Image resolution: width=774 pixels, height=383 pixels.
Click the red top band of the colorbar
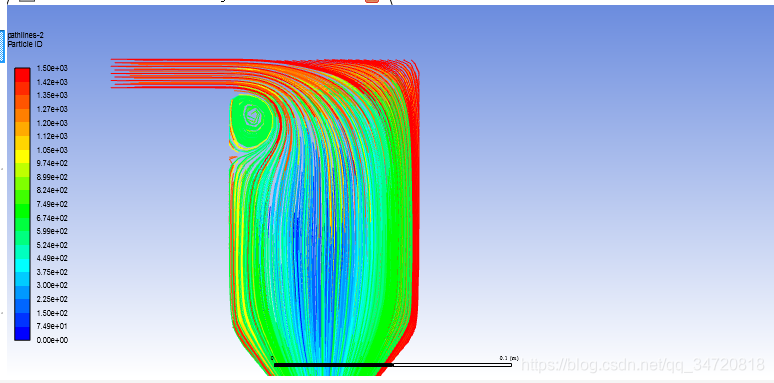22,75
